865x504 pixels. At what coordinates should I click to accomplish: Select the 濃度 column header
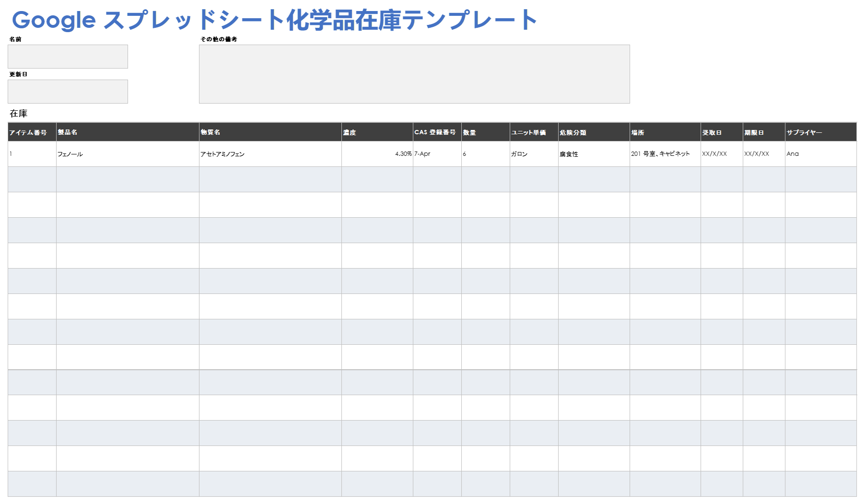click(377, 132)
